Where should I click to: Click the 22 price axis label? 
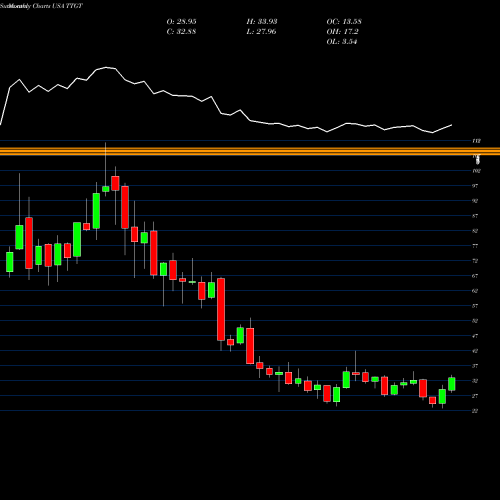tap(475, 411)
